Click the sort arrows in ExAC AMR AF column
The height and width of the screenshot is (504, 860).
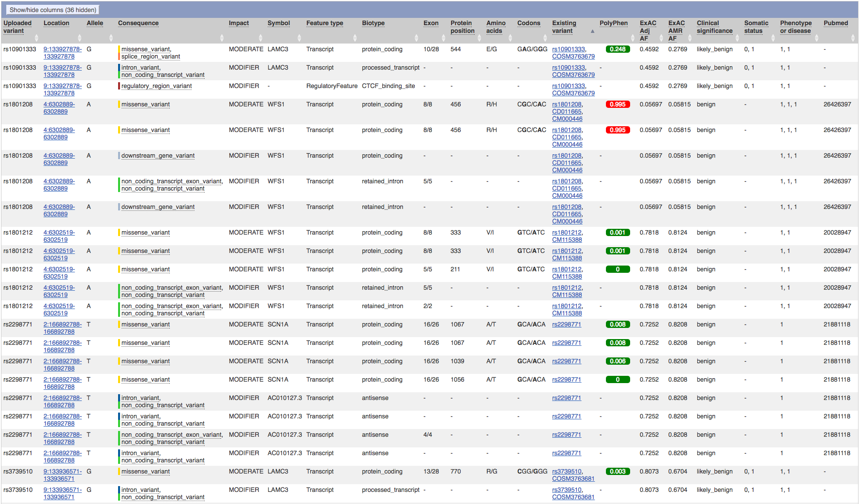(x=690, y=38)
